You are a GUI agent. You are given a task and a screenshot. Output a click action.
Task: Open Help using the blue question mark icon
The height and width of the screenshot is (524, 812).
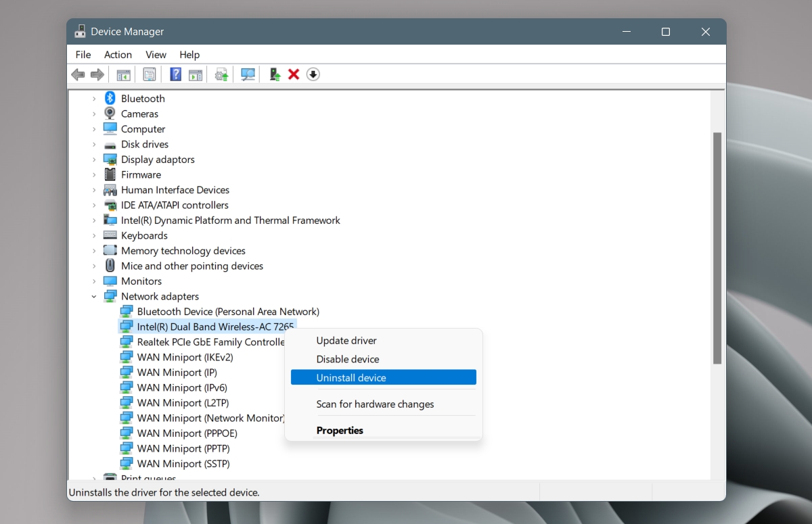pos(175,74)
